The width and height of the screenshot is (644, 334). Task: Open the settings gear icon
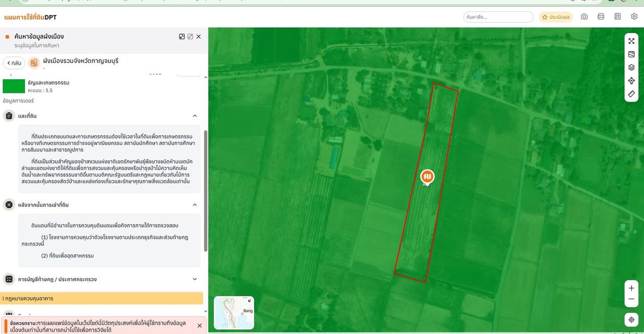634,17
